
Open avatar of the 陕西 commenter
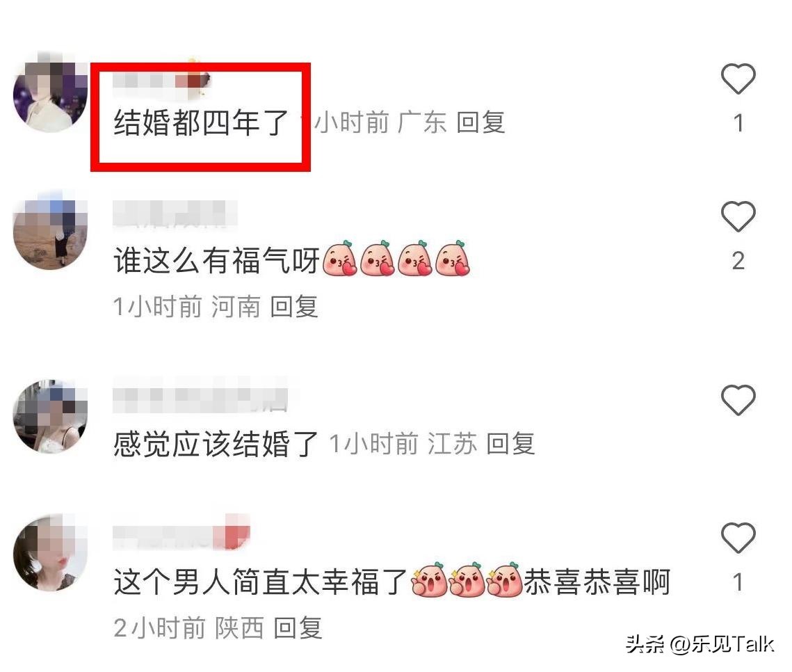click(x=51, y=553)
